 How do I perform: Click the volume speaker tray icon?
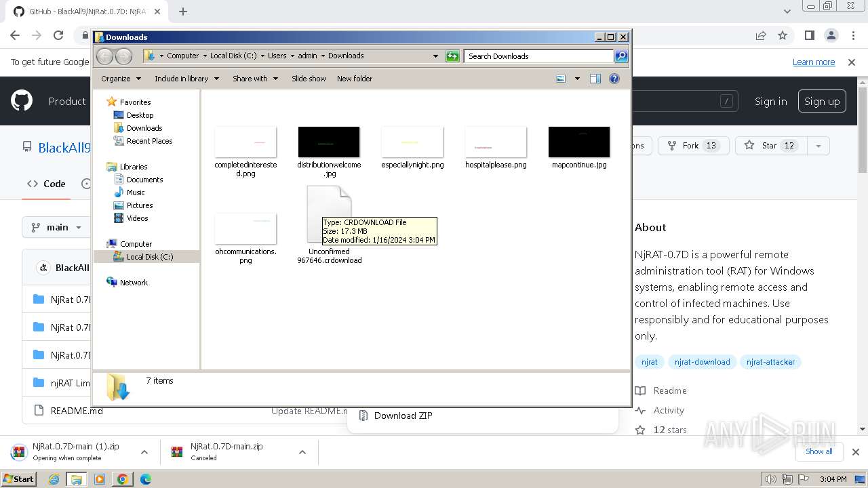[771, 479]
